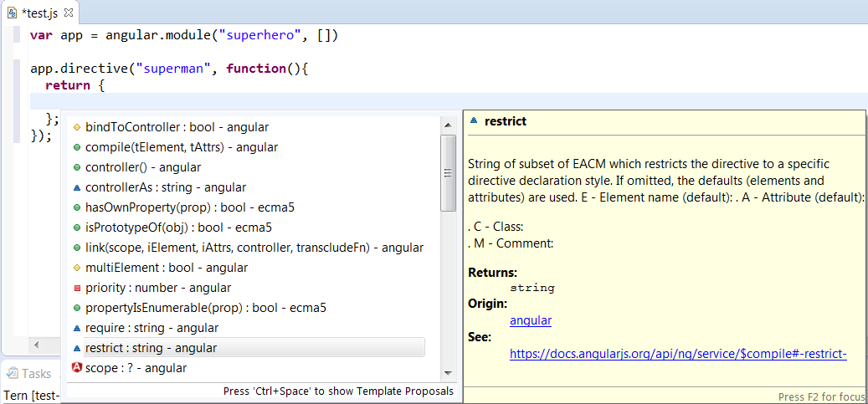Click the green circle icon beside compile

click(77, 148)
